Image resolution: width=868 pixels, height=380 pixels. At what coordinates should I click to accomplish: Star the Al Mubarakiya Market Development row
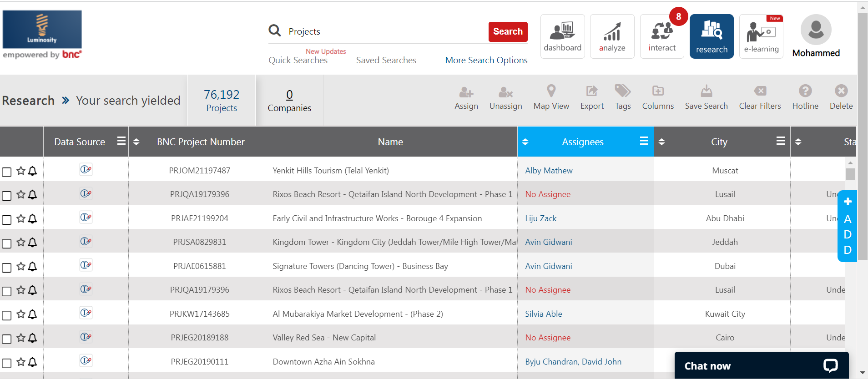click(21, 314)
